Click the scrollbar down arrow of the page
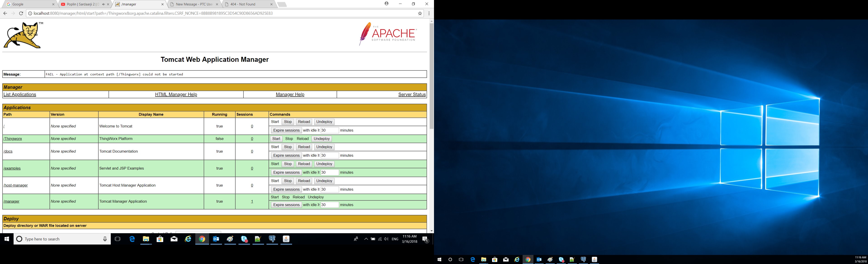The width and height of the screenshot is (868, 264). point(431,231)
